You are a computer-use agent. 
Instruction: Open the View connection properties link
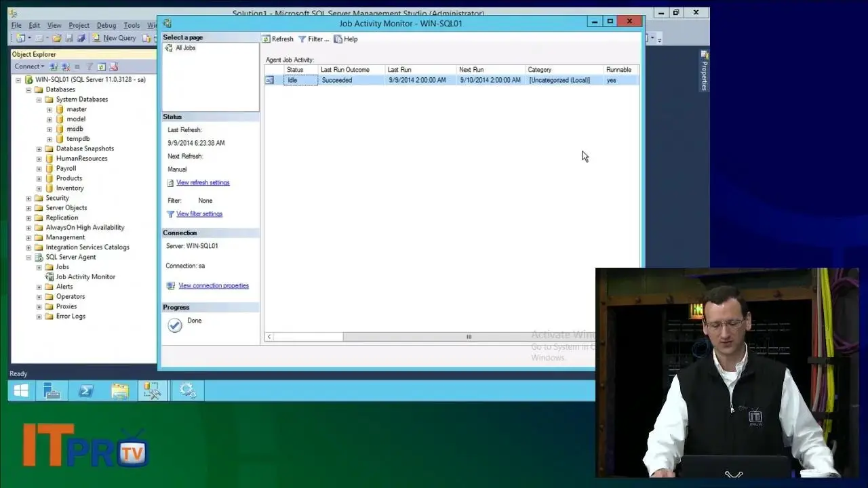click(x=214, y=286)
